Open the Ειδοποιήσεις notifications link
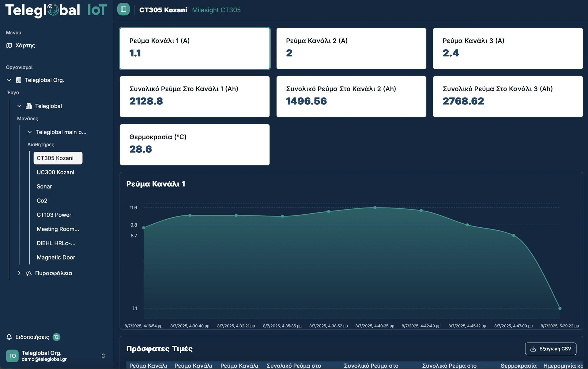The image size is (588, 369). [x=32, y=337]
